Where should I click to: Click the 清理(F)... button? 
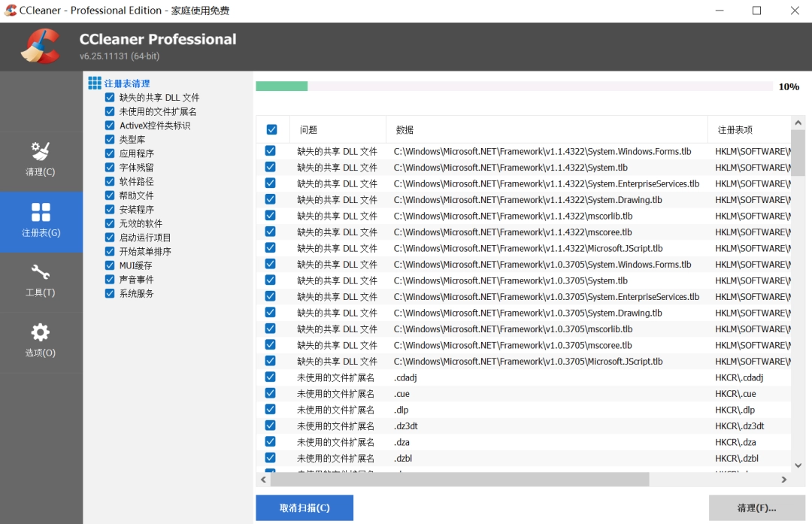(x=756, y=507)
